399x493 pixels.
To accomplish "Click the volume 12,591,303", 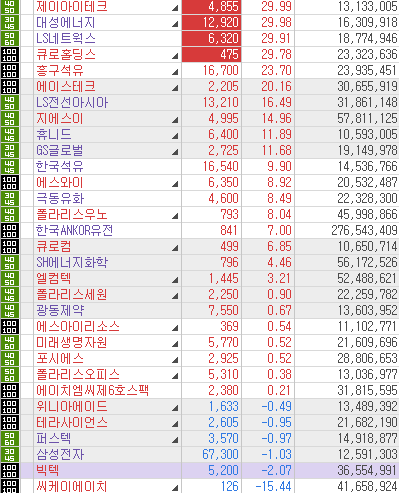I will tap(367, 455).
